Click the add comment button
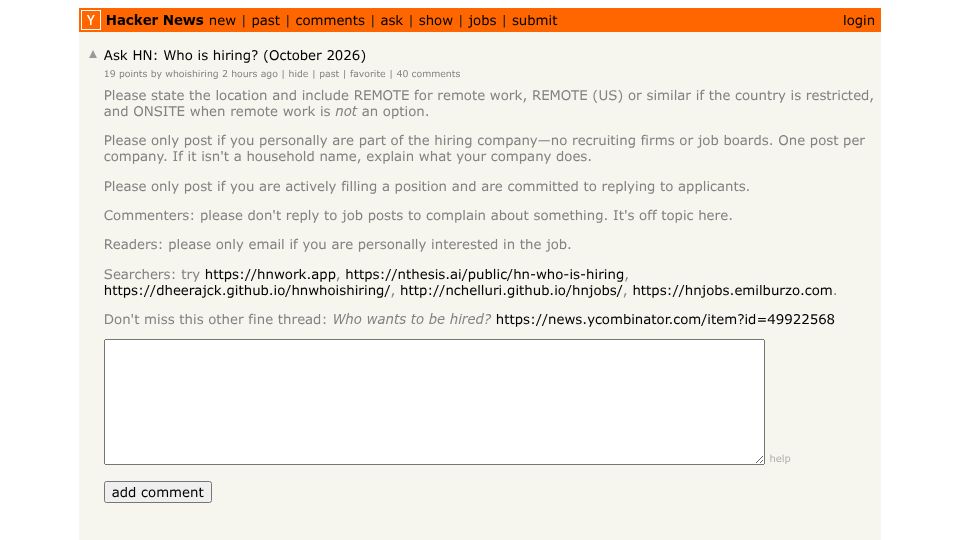This screenshot has height=540, width=960. click(158, 492)
